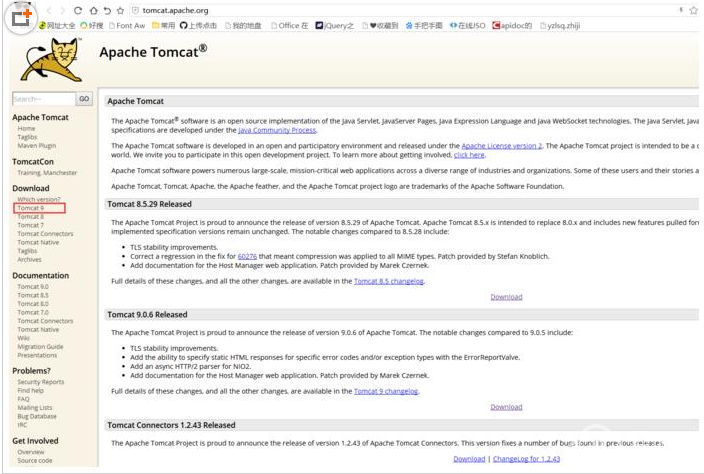Open the Home sidebar link

click(x=26, y=128)
